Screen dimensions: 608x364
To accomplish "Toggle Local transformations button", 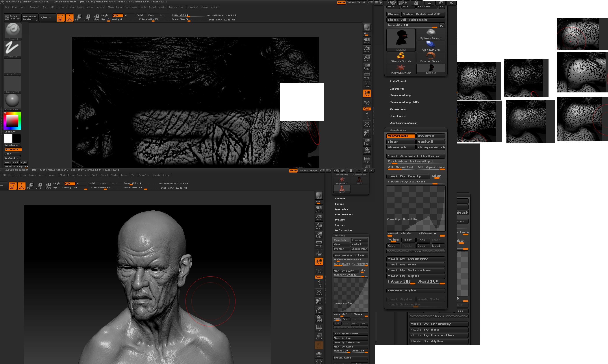I will coord(367,93).
